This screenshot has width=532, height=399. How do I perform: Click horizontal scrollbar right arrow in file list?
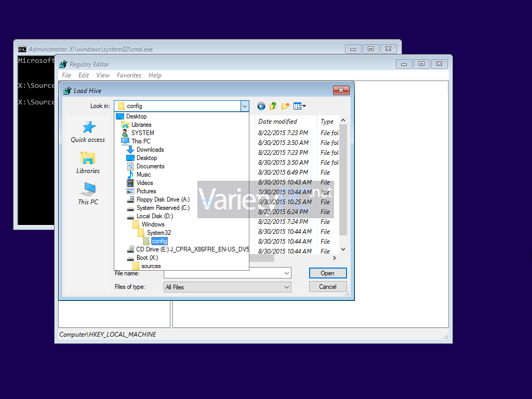point(335,258)
